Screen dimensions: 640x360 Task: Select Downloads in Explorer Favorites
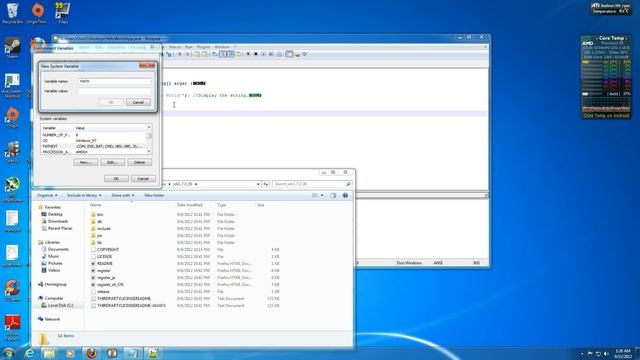(58, 221)
